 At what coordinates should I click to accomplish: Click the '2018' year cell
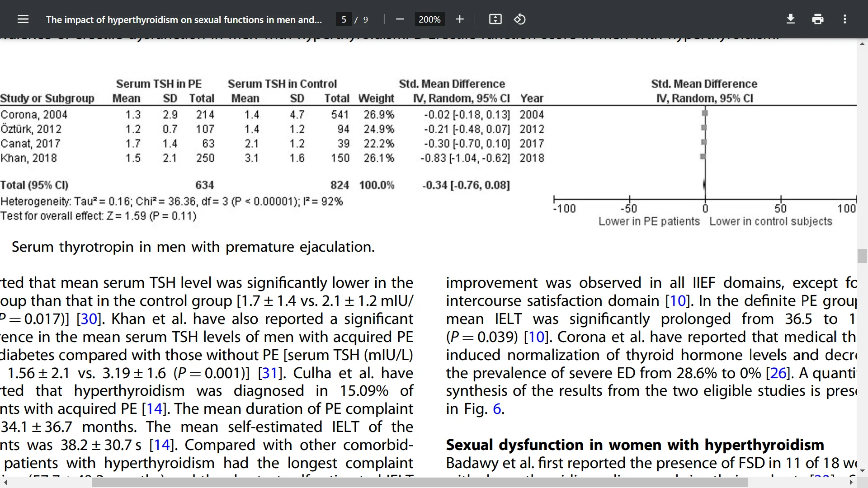pyautogui.click(x=532, y=158)
